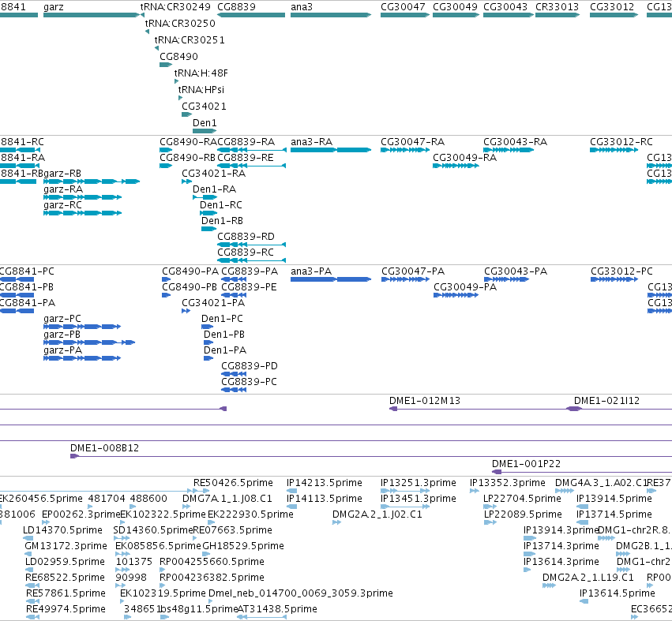Open the CG8839-RE transcript label
The height and width of the screenshot is (621, 672).
tap(245, 158)
